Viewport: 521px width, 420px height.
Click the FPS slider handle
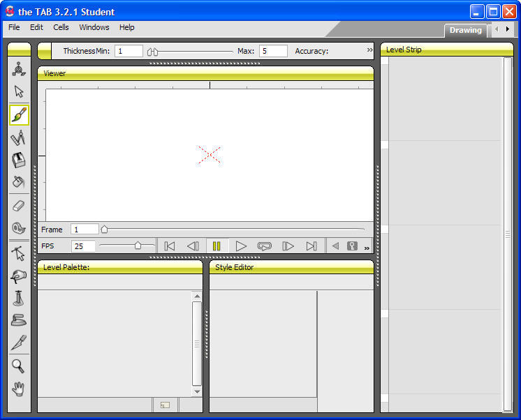coord(138,246)
